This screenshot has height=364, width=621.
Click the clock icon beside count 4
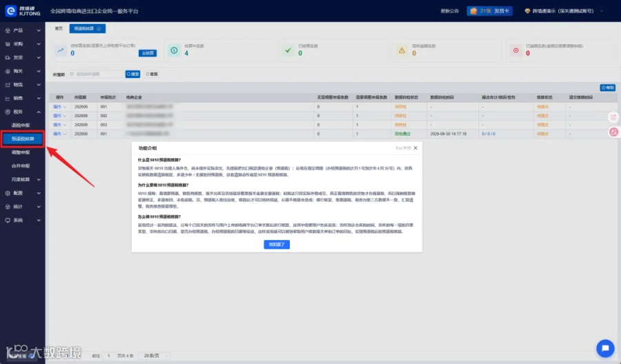point(174,50)
